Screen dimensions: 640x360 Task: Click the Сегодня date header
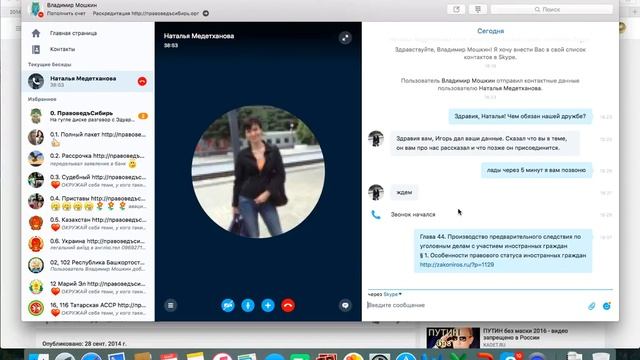(x=490, y=31)
